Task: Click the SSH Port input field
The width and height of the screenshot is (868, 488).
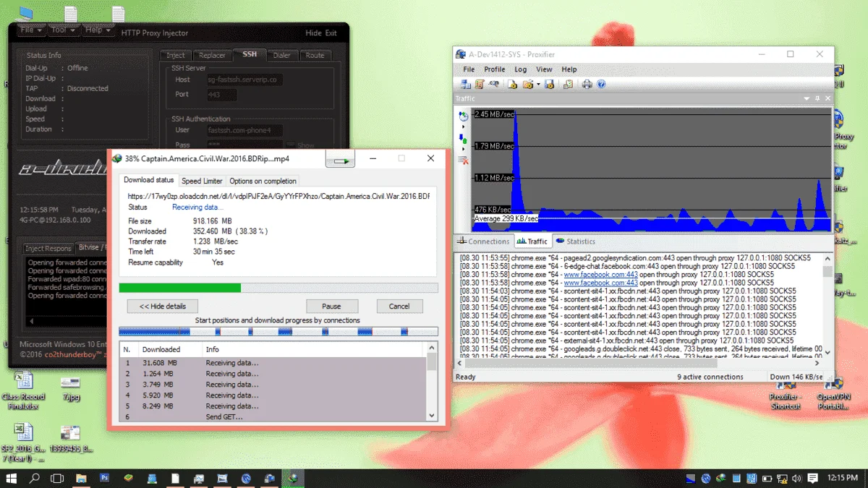Action: (224, 95)
